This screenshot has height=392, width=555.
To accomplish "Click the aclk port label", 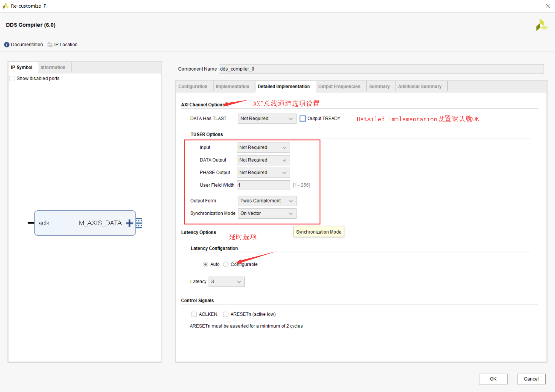I will [44, 223].
